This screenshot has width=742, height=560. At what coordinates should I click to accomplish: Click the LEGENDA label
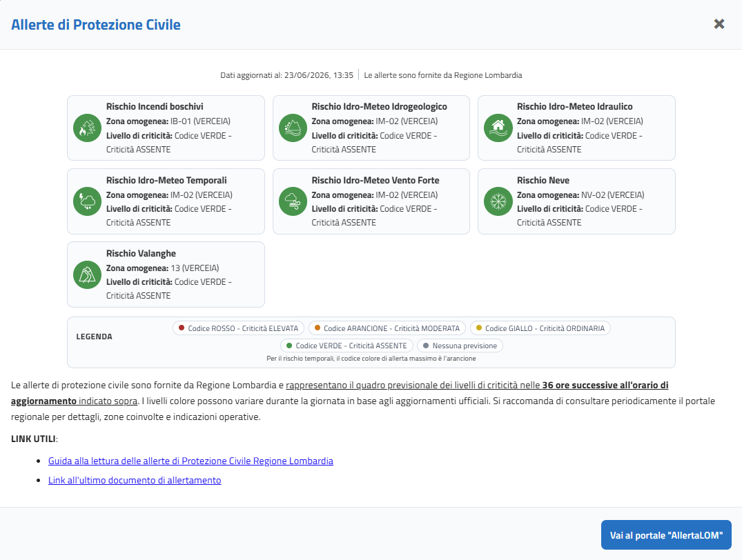(x=94, y=337)
